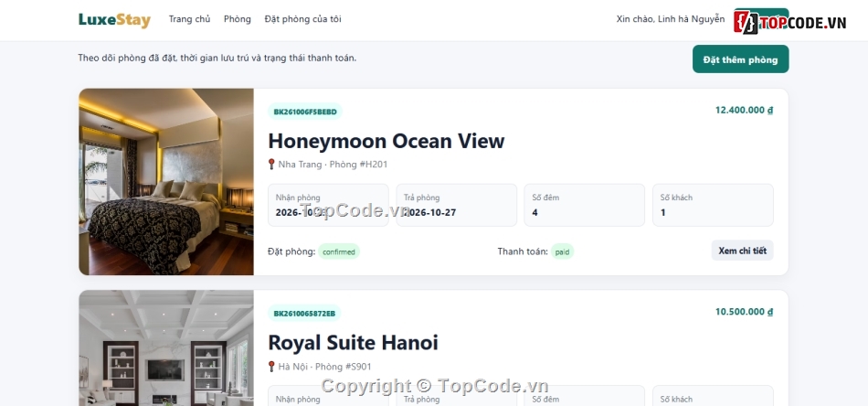
Task: Click the Đặt thêm phòng button
Action: (x=740, y=59)
